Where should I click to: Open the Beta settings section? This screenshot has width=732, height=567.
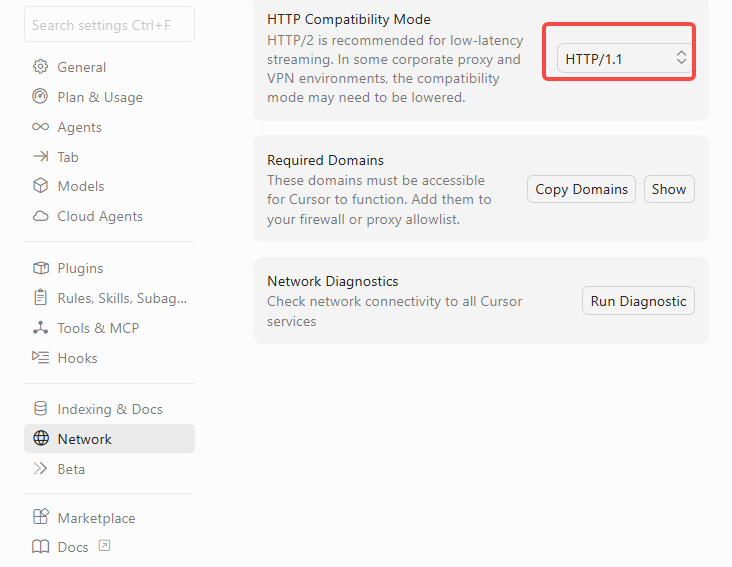[x=71, y=469]
